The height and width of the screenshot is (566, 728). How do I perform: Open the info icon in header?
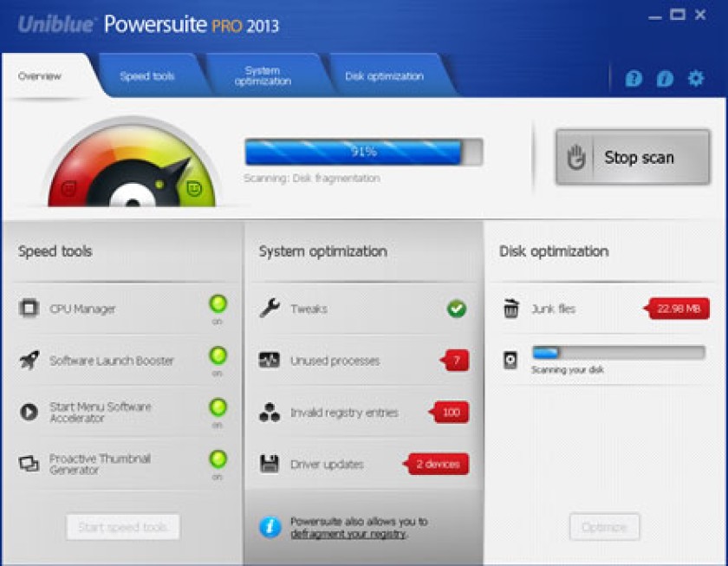pos(665,79)
